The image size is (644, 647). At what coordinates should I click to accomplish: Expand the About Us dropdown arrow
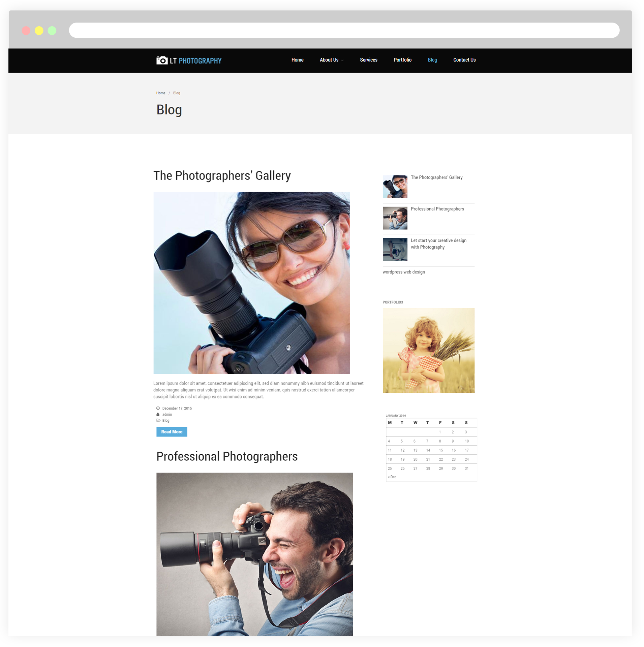[342, 60]
